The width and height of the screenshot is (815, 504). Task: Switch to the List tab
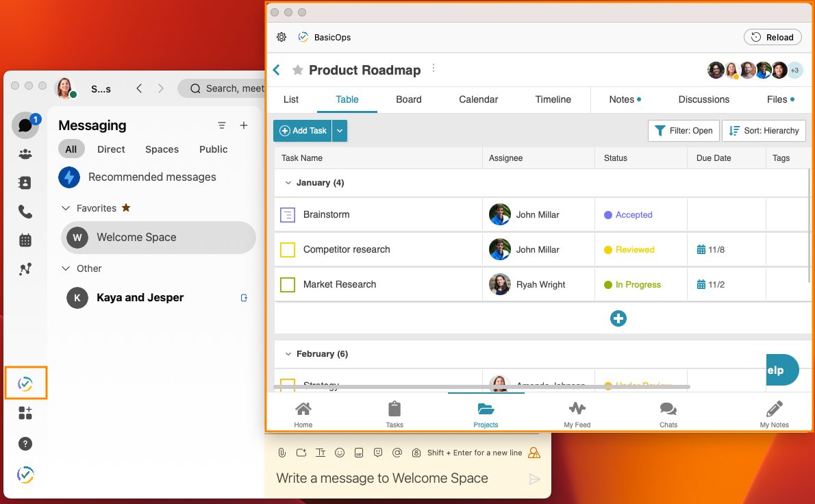291,99
